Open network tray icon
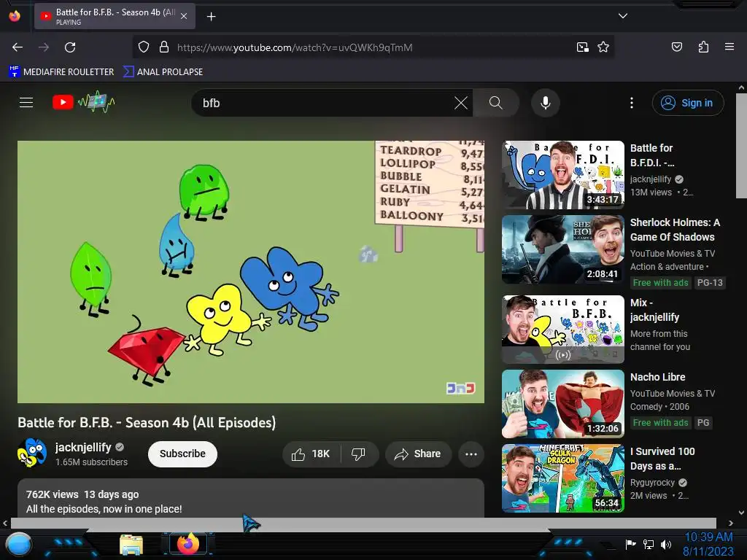 click(x=649, y=544)
